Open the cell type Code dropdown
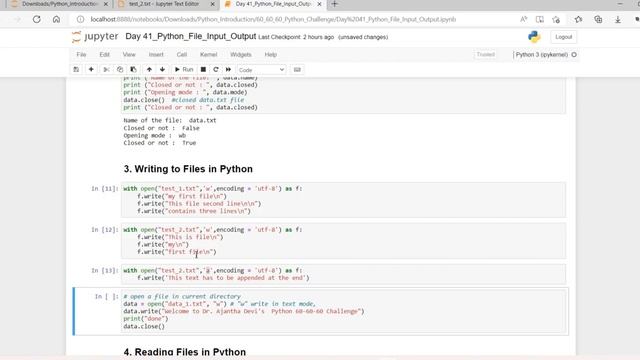Screen dimensions: 640x360 tap(261, 70)
